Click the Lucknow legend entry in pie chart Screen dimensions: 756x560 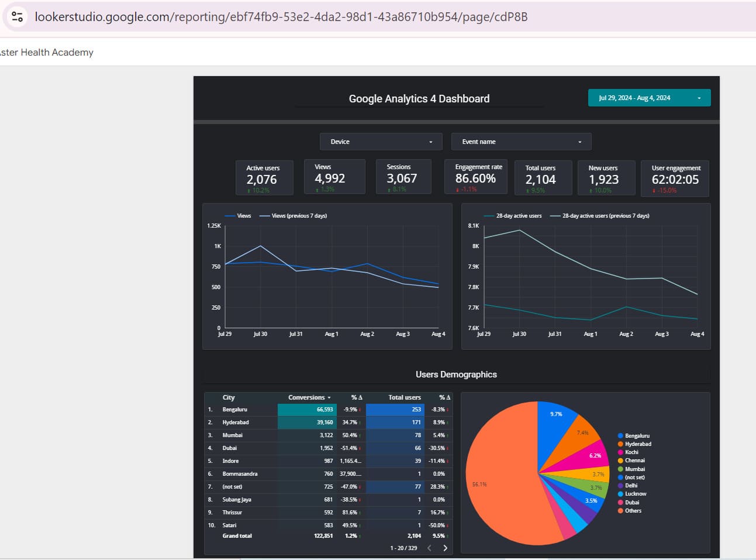(632, 494)
